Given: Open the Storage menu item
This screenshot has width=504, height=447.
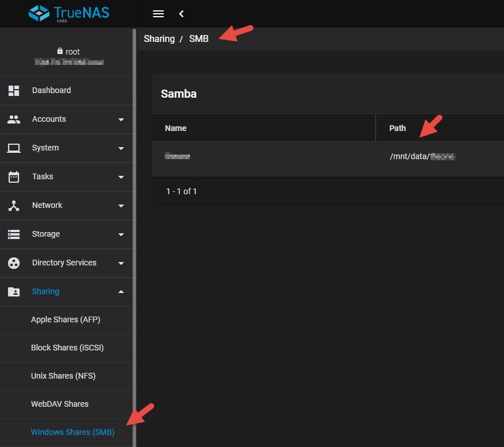Looking at the screenshot, I should (x=66, y=234).
